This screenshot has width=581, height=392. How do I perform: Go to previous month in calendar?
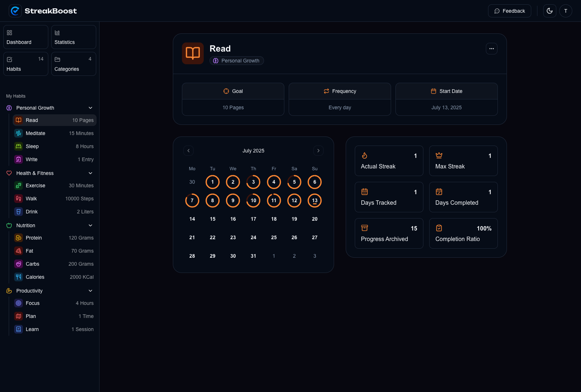click(188, 151)
